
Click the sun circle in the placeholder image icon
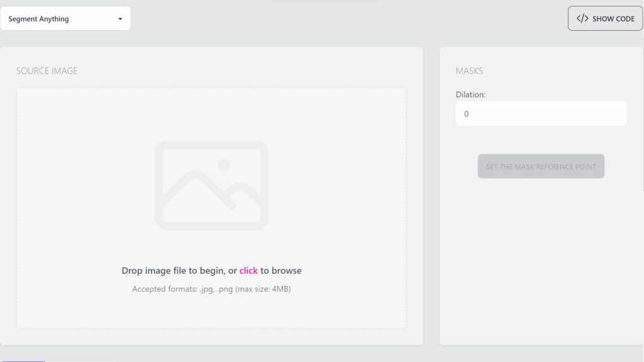(x=223, y=165)
